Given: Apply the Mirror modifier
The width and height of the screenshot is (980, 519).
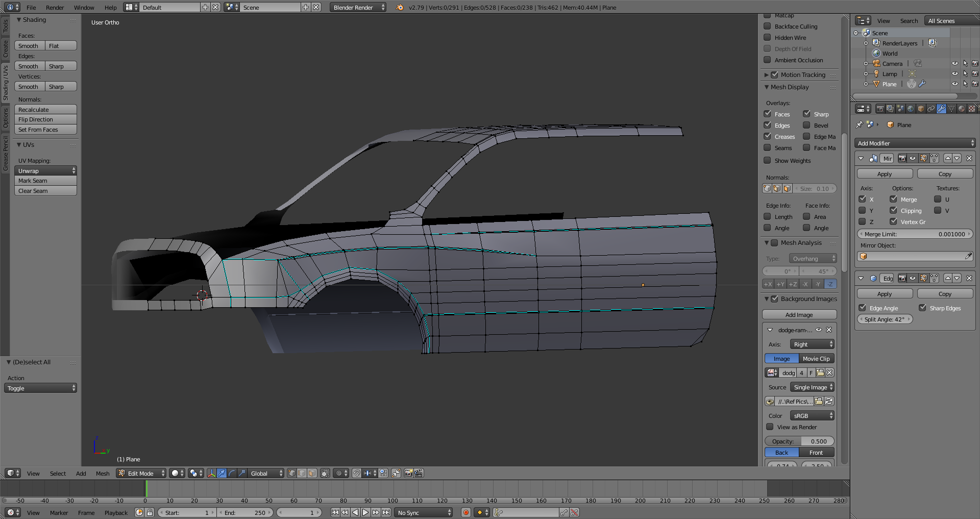Looking at the screenshot, I should (885, 174).
